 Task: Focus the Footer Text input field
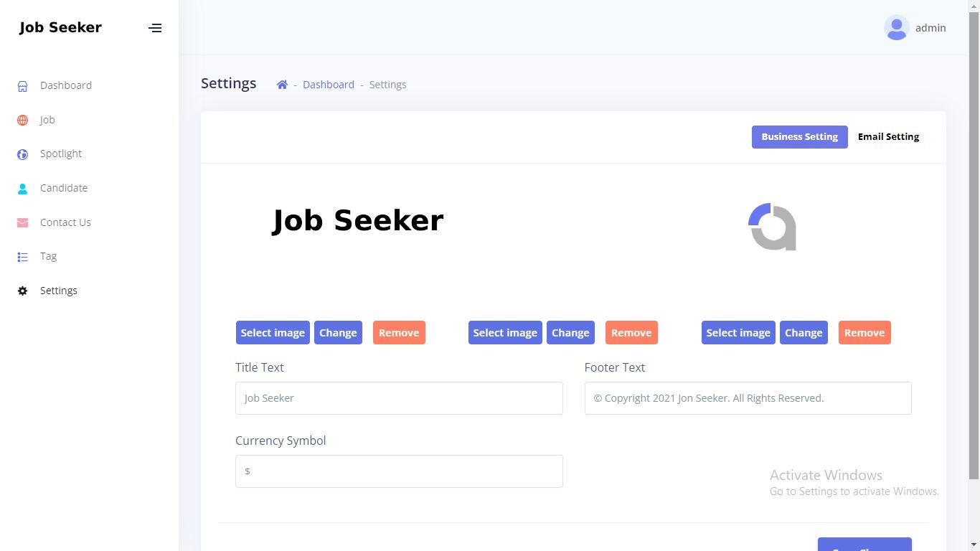(748, 398)
